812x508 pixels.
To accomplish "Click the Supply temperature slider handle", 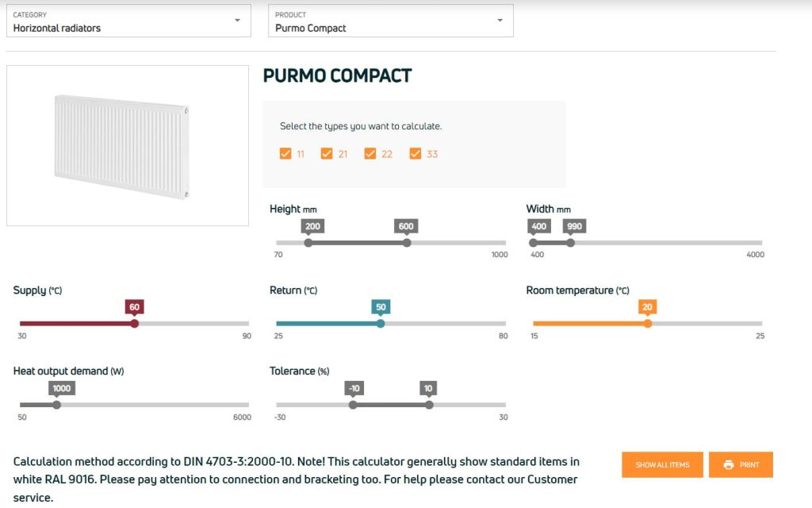I will [x=135, y=324].
